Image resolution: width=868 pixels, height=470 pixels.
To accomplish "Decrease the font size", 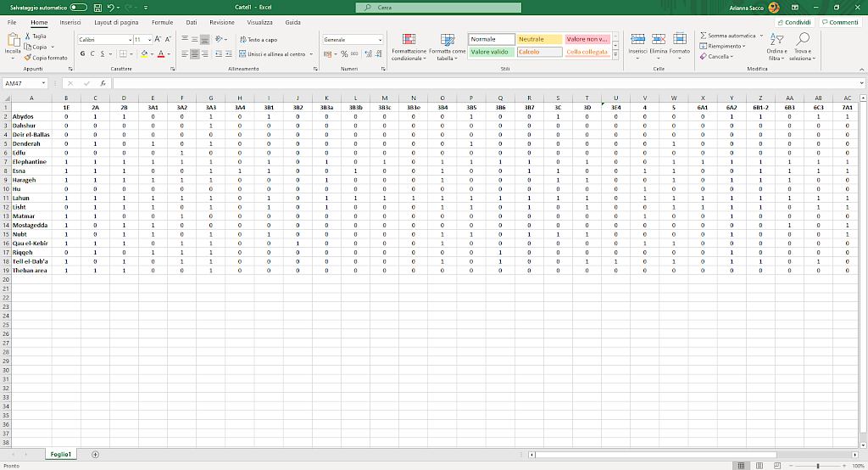I will click(169, 39).
